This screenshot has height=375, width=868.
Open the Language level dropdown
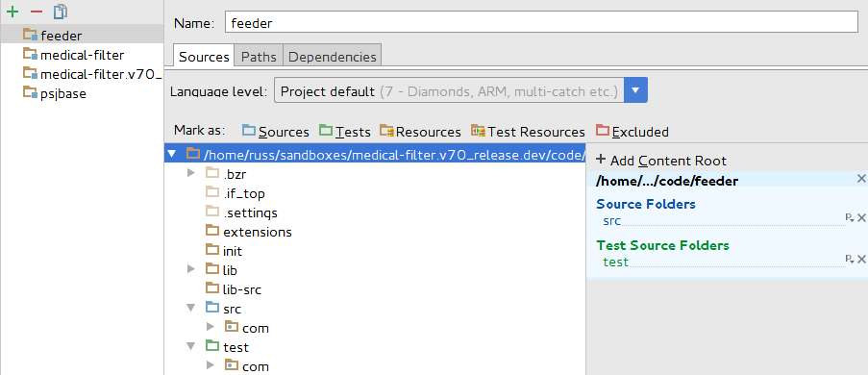coord(635,90)
